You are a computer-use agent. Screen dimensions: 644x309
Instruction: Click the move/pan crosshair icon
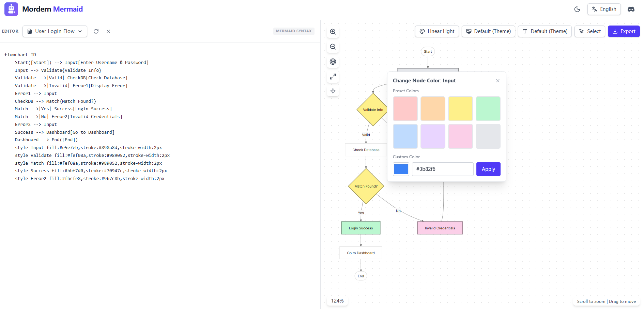click(333, 91)
